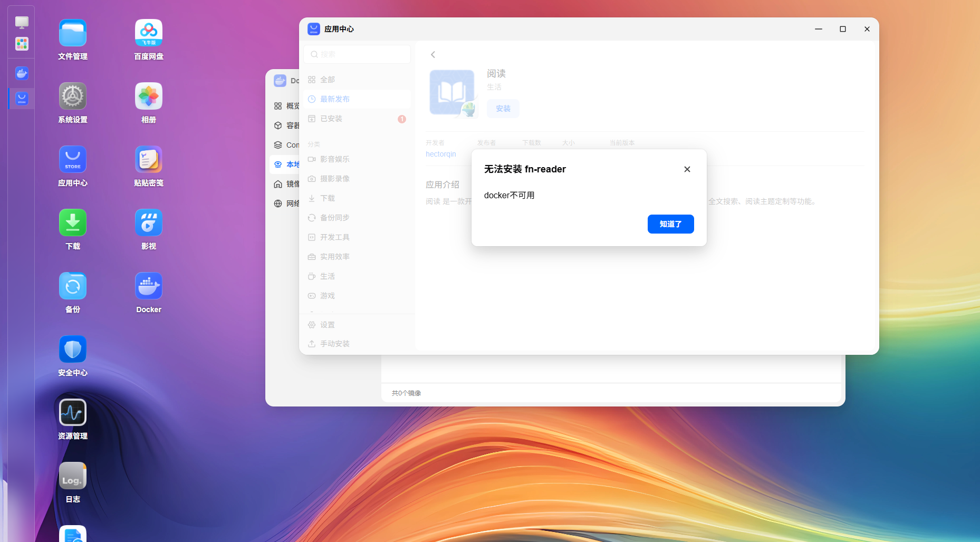
Task: Select 全部 in the app center sidebar
Action: pos(357,80)
